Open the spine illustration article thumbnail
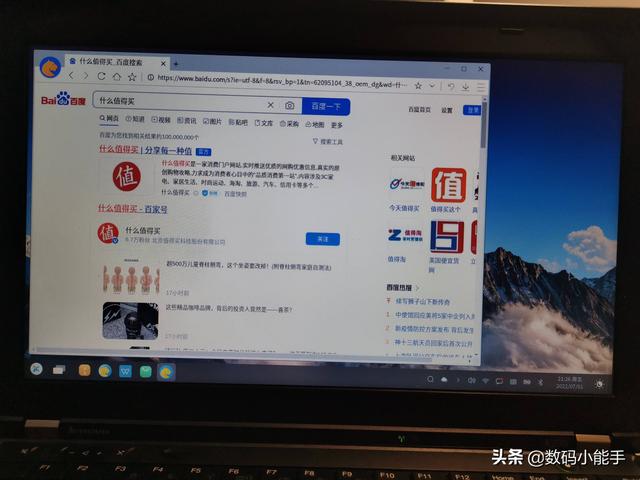 coord(131,276)
